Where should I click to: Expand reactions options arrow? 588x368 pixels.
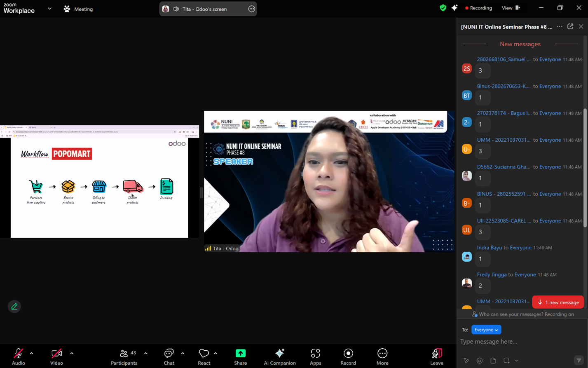(x=216, y=353)
